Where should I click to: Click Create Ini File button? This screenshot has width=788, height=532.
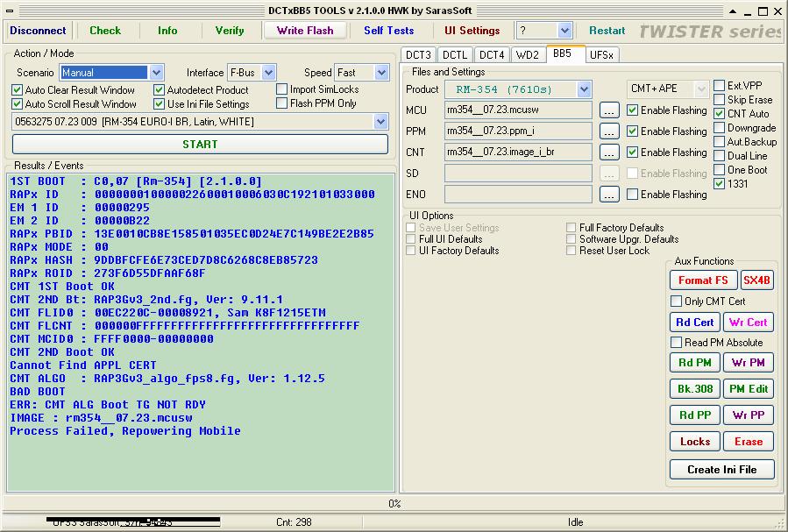click(721, 470)
